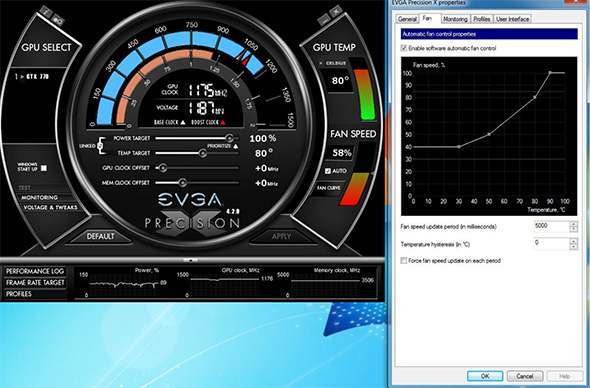Open the Performance Log section
The image size is (590, 388).
(35, 271)
